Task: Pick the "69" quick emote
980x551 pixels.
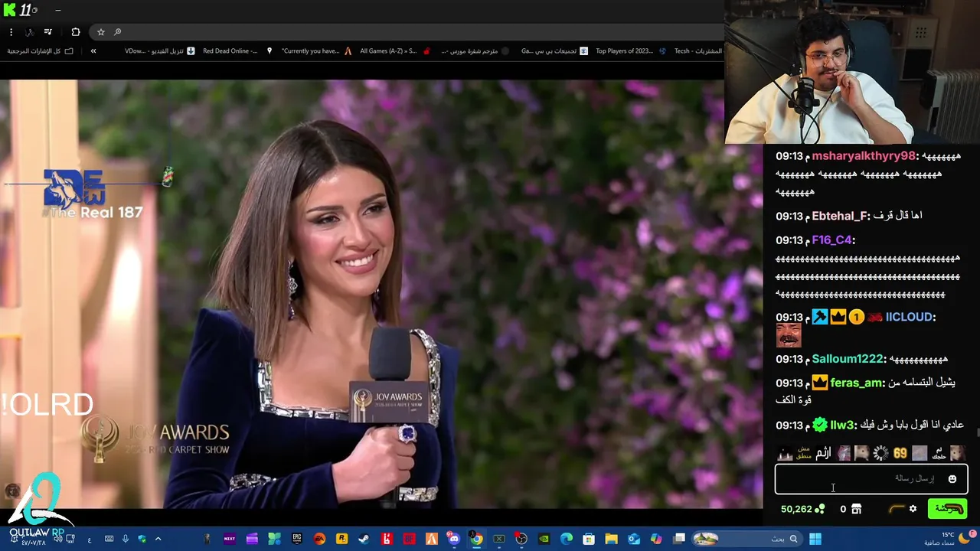Action: coord(900,453)
